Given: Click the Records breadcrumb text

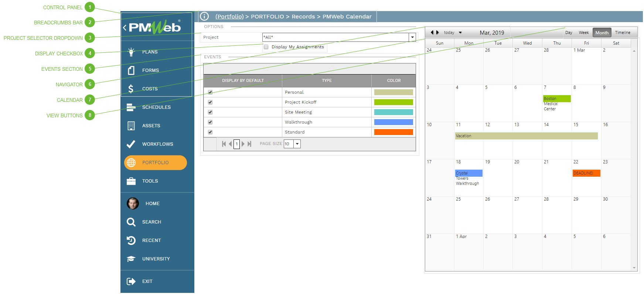Looking at the screenshot, I should [303, 17].
